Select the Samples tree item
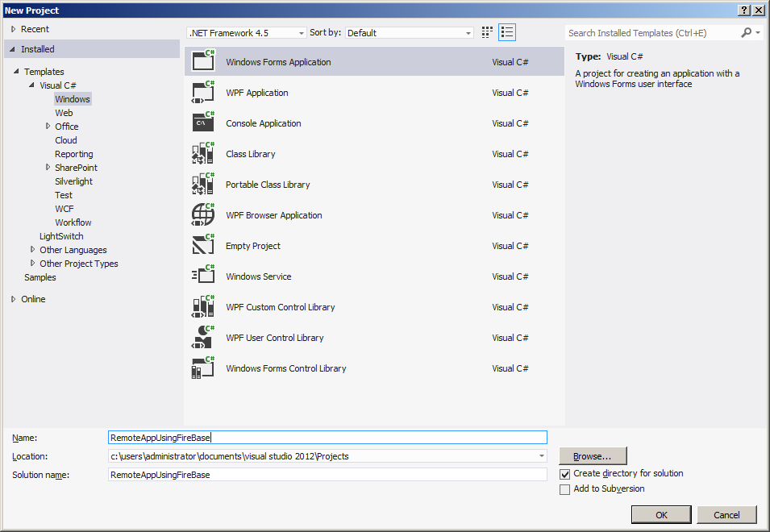Screen dimensions: 770x532 tap(40, 277)
